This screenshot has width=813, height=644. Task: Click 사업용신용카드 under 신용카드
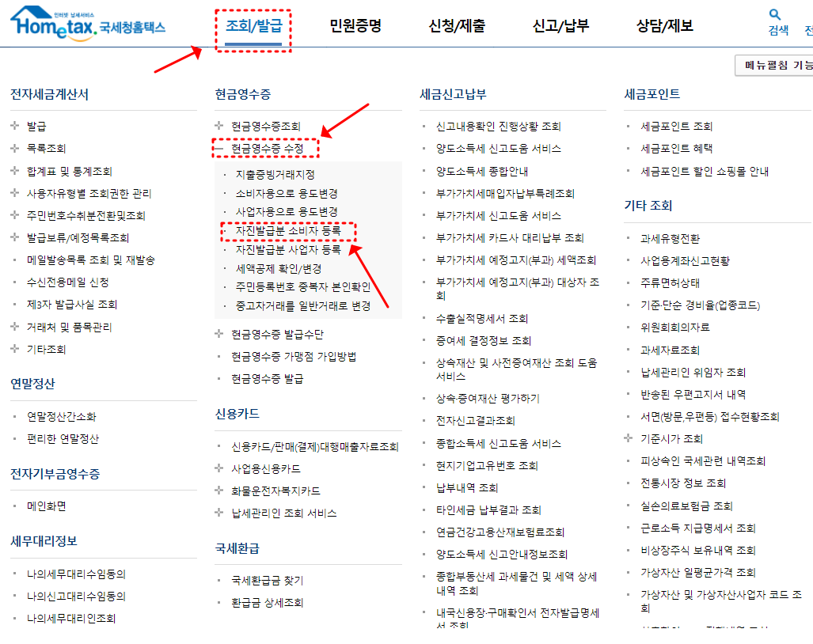[x=267, y=470]
